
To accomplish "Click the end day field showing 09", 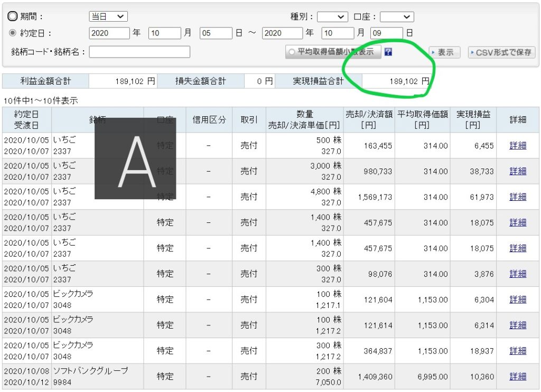I will coord(386,33).
